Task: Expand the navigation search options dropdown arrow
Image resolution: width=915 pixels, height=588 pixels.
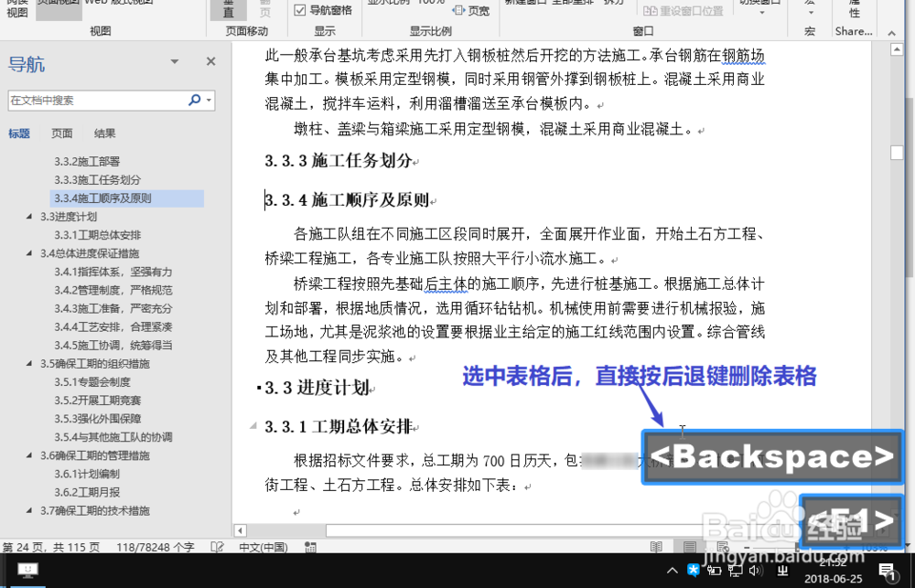Action: coord(209,101)
